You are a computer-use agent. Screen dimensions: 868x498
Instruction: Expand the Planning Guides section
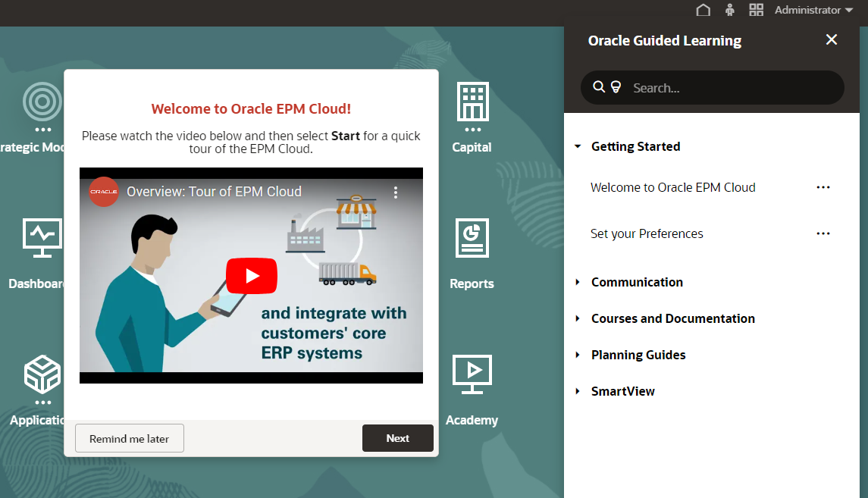pyautogui.click(x=578, y=355)
